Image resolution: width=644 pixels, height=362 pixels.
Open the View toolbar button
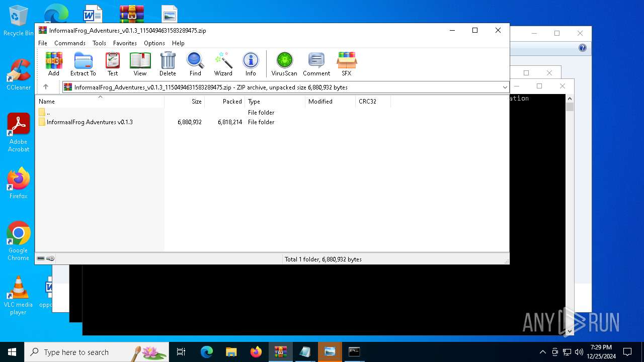pyautogui.click(x=140, y=64)
